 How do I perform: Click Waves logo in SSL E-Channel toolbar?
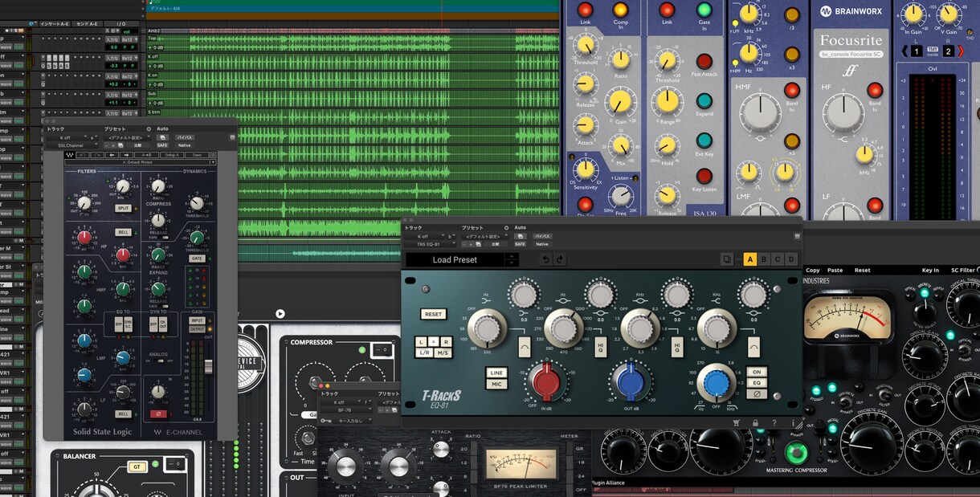70,155
